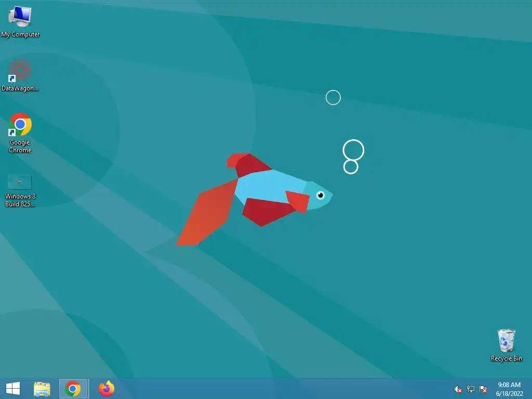Click the 6/18/2022 date in the tray
The width and height of the screenshot is (532, 399).
click(509, 394)
